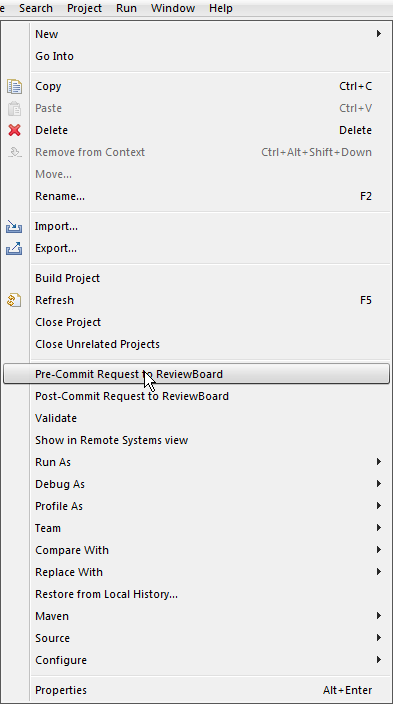Select Restore from Local History

tap(196, 594)
